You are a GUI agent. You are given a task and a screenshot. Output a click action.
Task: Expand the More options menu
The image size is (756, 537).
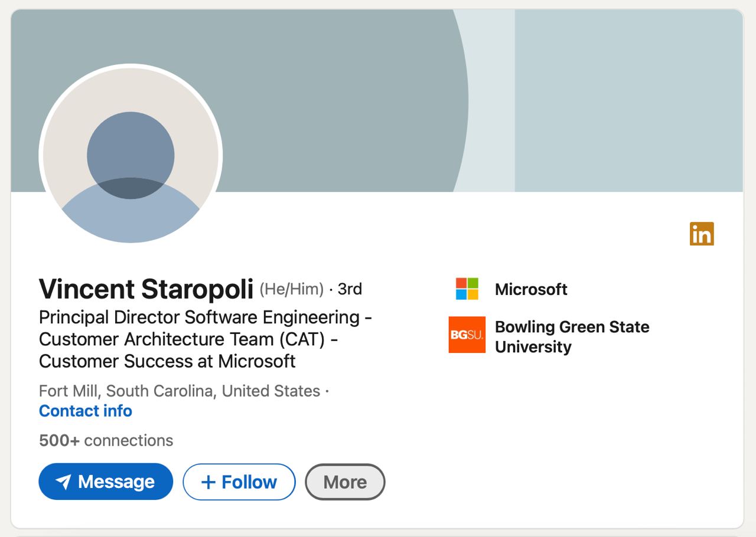(x=345, y=482)
